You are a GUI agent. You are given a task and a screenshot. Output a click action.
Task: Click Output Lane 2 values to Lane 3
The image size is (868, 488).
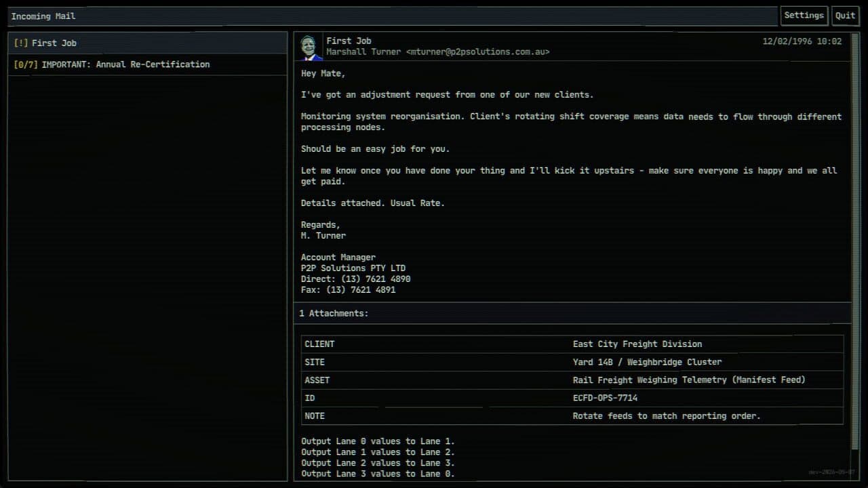pyautogui.click(x=378, y=463)
